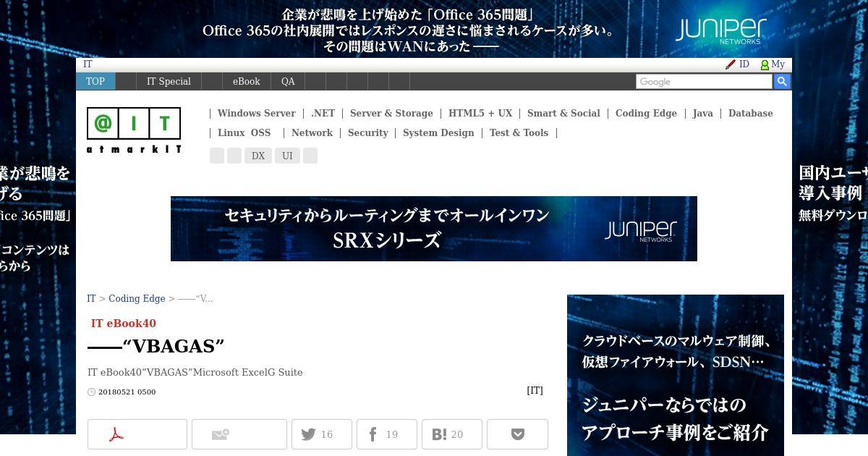868x456 pixels.
Task: Click the IT label in top bar
Action: 88,64
